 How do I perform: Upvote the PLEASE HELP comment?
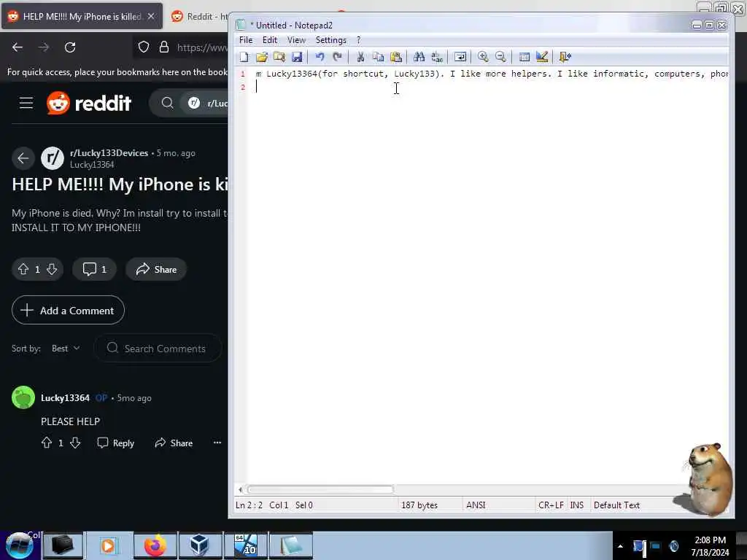click(47, 443)
